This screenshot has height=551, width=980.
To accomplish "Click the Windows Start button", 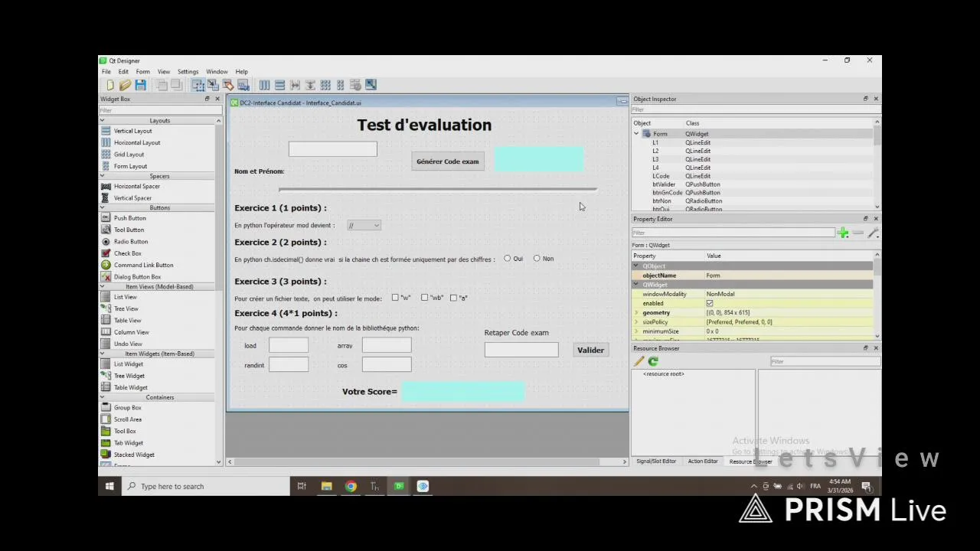I will 109,486.
